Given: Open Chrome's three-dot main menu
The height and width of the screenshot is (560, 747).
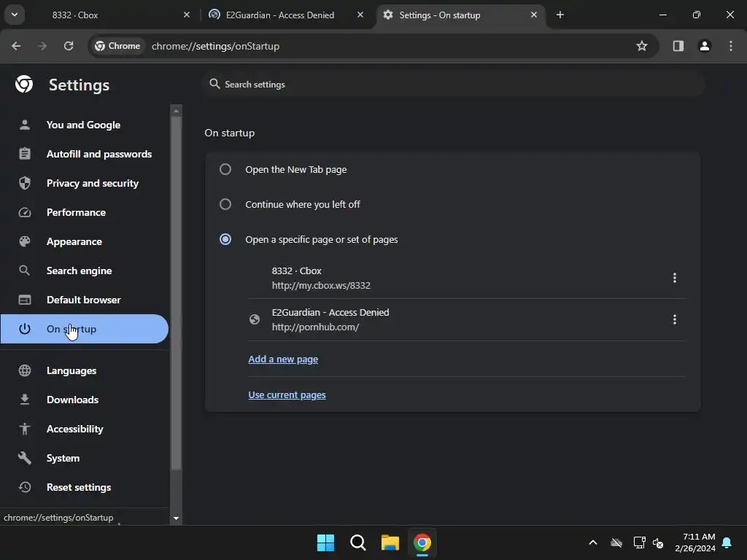Looking at the screenshot, I should point(731,46).
